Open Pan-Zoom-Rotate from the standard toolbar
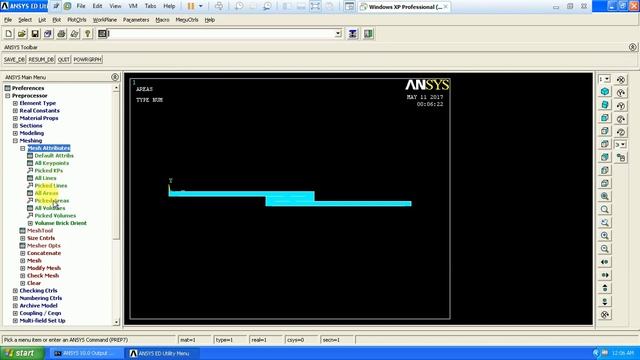This screenshot has width=640, height=360. coord(48,34)
